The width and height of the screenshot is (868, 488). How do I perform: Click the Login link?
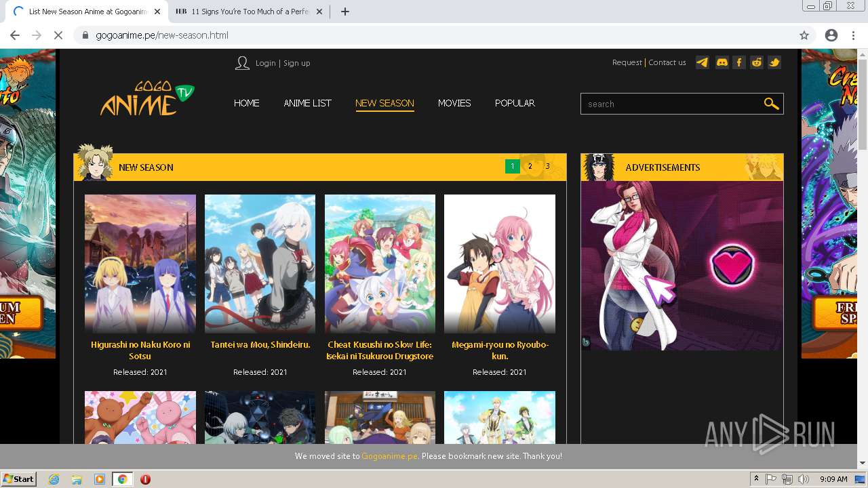click(x=265, y=63)
